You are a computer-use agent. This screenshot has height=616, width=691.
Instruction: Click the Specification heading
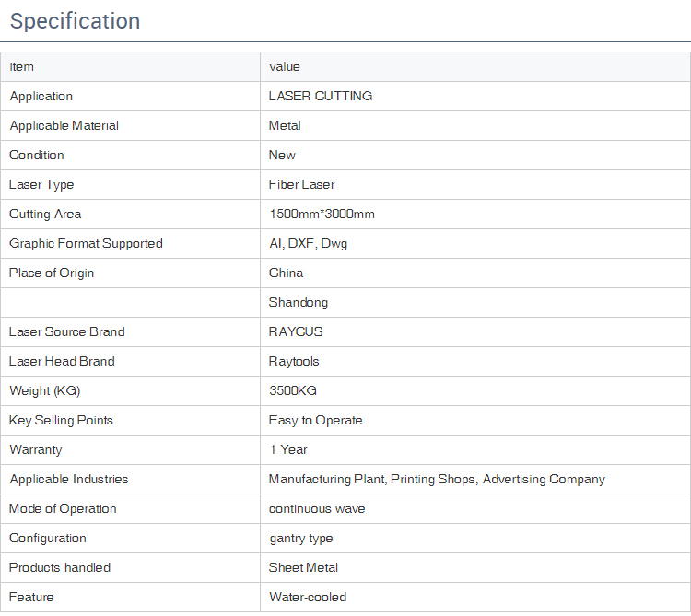(x=76, y=21)
